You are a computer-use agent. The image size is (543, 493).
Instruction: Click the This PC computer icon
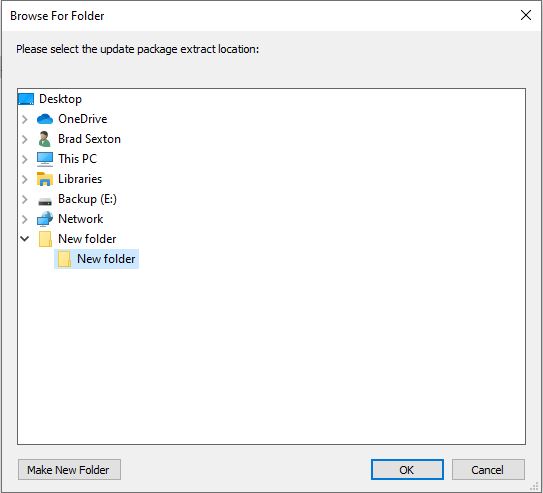point(45,159)
